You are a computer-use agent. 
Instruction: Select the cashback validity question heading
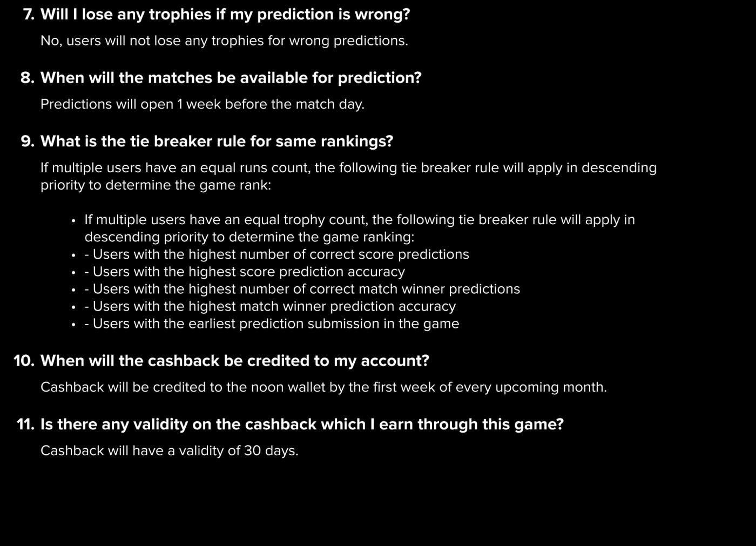pyautogui.click(x=302, y=424)
